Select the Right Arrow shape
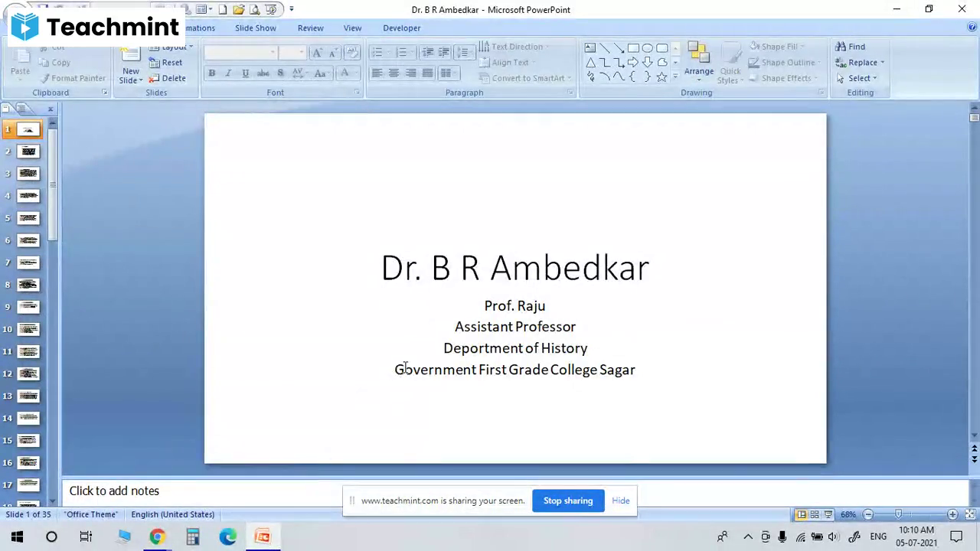Image resolution: width=980 pixels, height=551 pixels. 633,62
